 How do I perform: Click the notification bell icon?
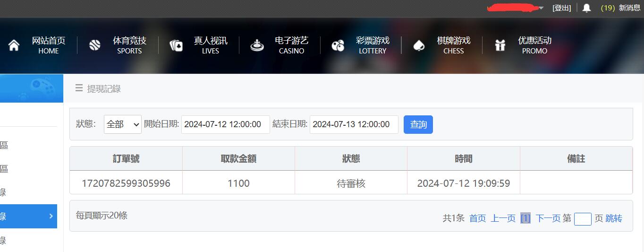586,8
